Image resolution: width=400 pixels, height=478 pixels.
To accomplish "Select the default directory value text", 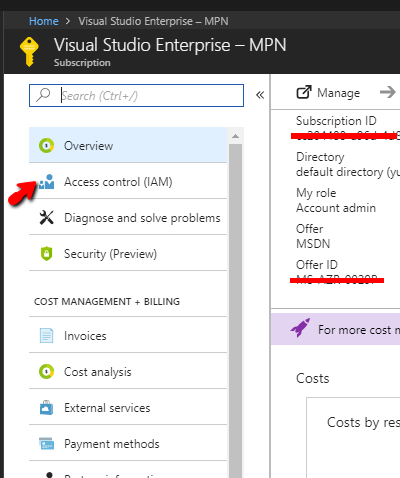I will (x=348, y=172).
